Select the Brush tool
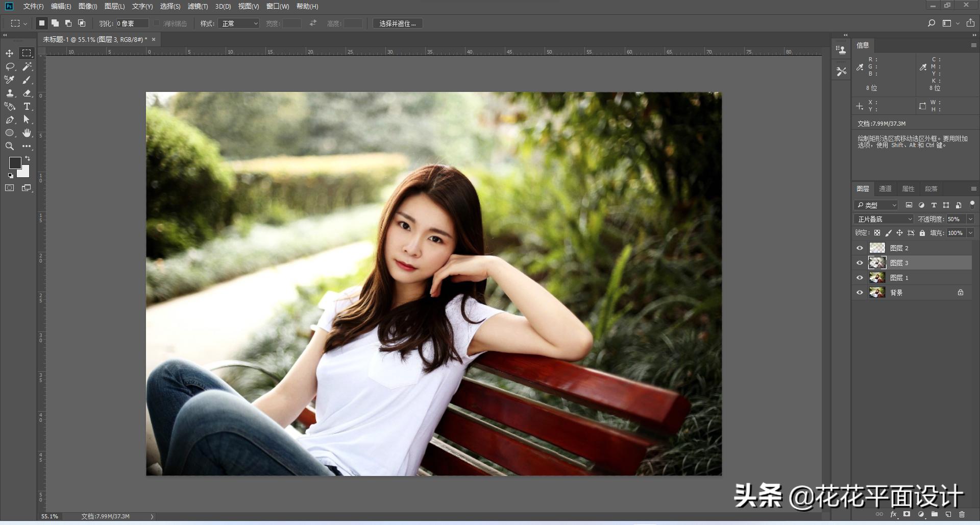Screen dimensions: 980x525 (27, 80)
